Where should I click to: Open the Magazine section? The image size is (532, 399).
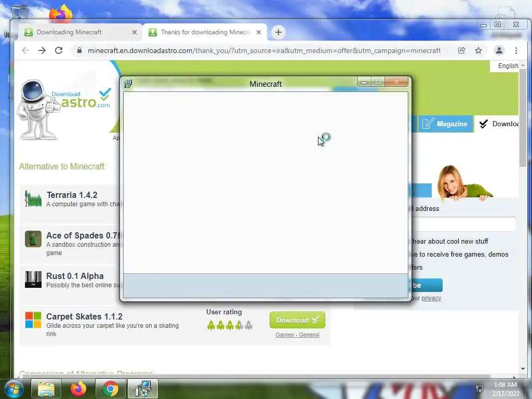(445, 124)
